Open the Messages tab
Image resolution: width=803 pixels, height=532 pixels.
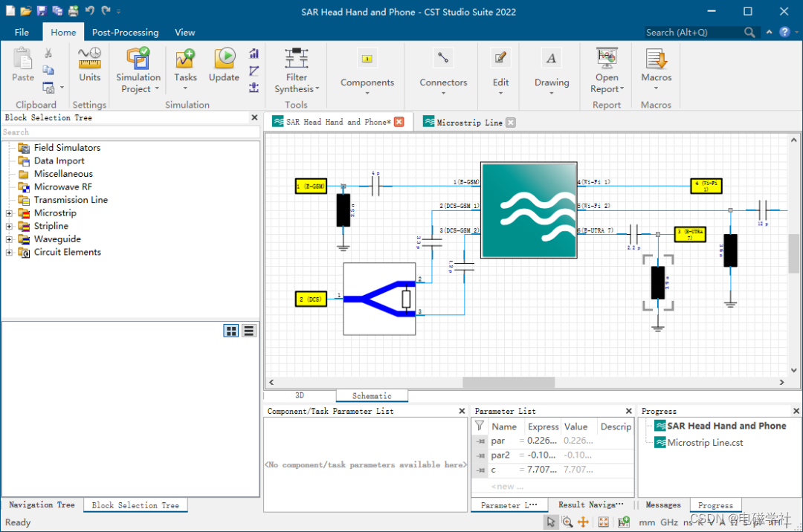coord(663,505)
